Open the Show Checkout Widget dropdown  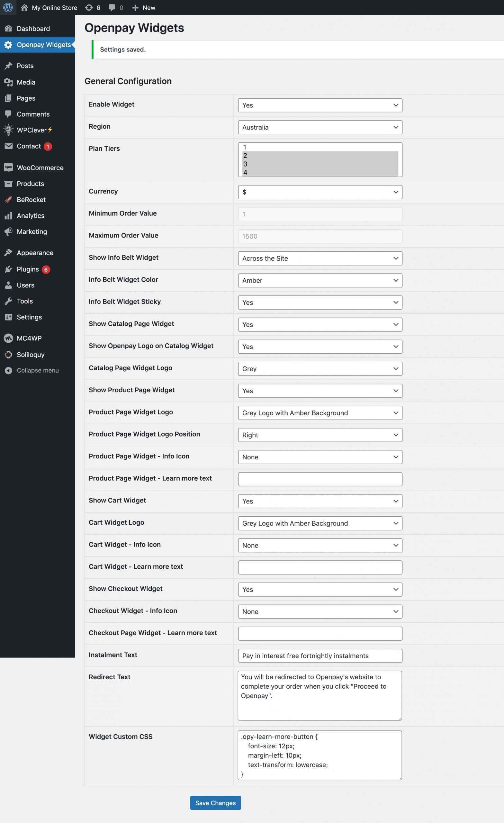click(320, 590)
